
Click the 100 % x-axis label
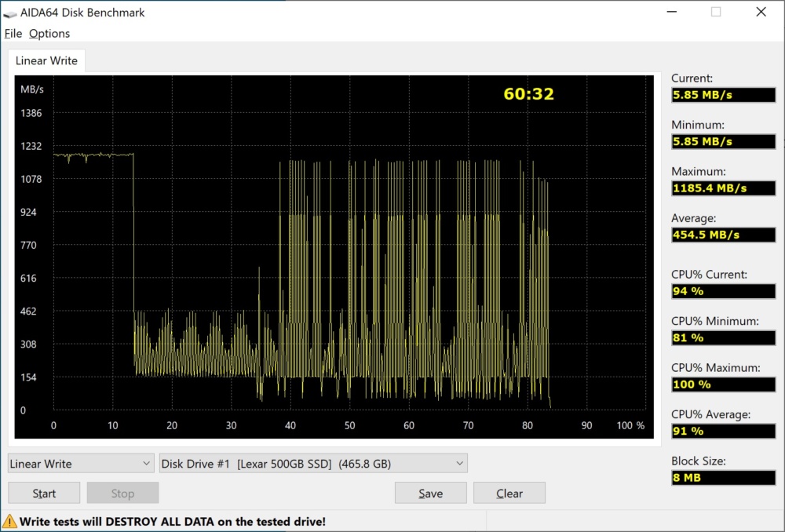(630, 425)
